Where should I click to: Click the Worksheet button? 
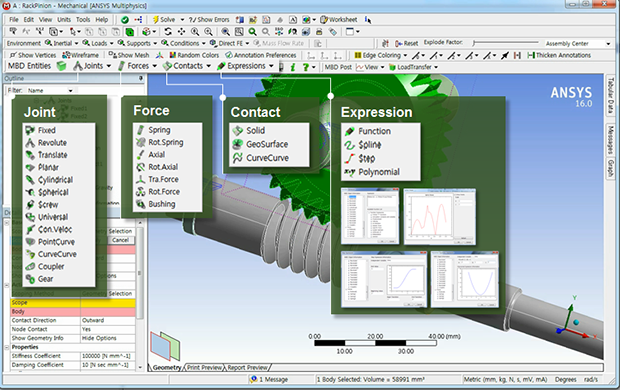[339, 19]
